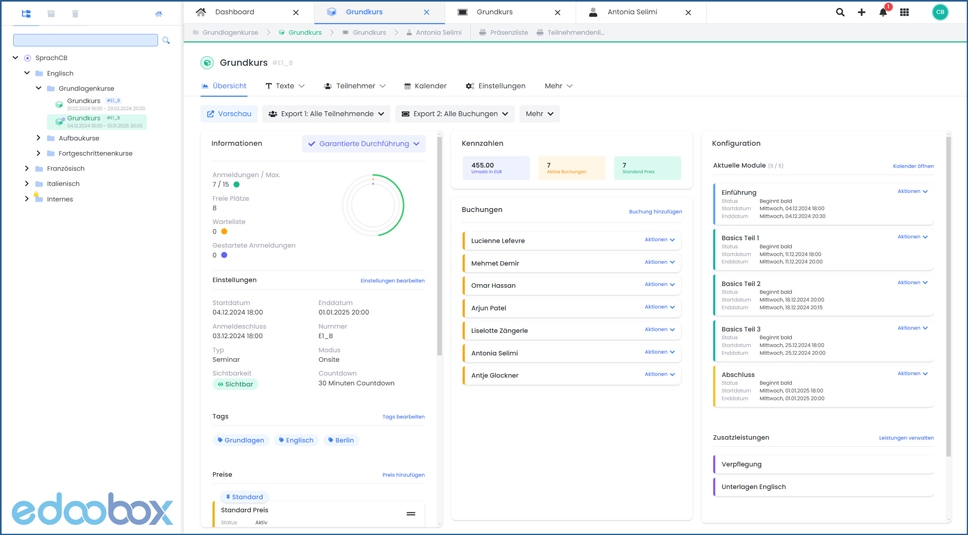Open the apps grid icon
The image size is (968, 535).
tap(904, 12)
